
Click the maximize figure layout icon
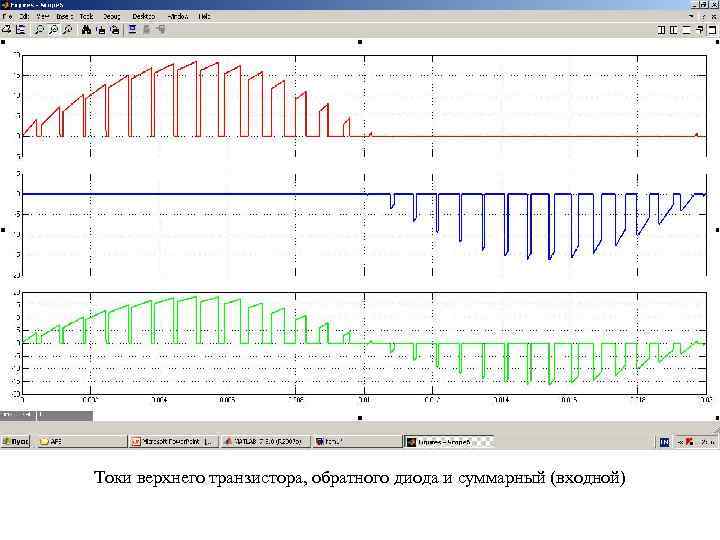(x=712, y=30)
